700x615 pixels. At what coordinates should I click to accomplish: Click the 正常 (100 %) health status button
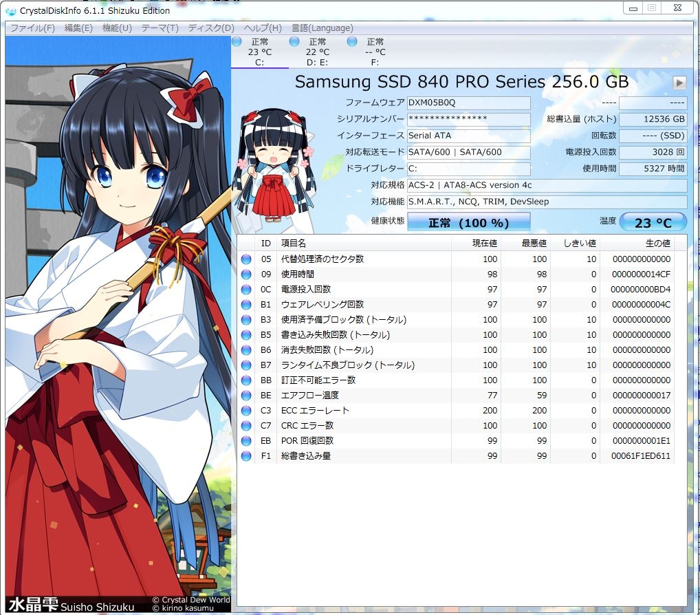tap(469, 222)
